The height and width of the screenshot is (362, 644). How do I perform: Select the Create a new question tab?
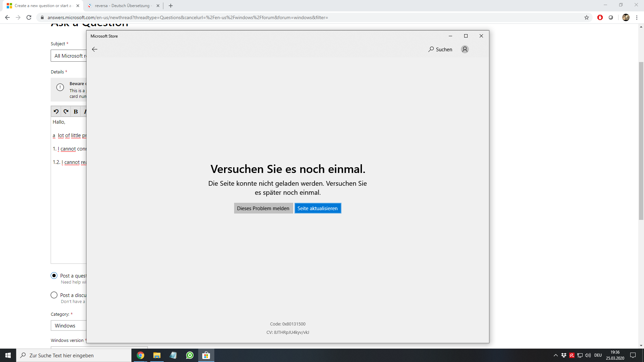43,6
